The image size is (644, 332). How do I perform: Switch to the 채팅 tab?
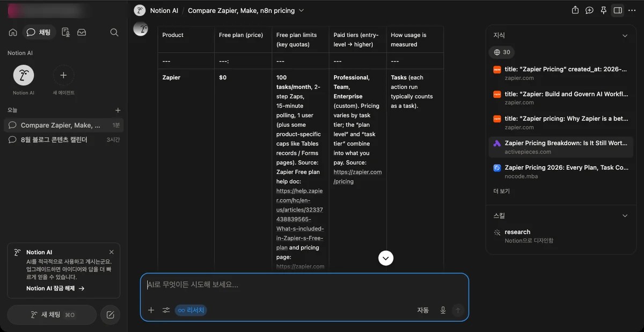(x=38, y=32)
